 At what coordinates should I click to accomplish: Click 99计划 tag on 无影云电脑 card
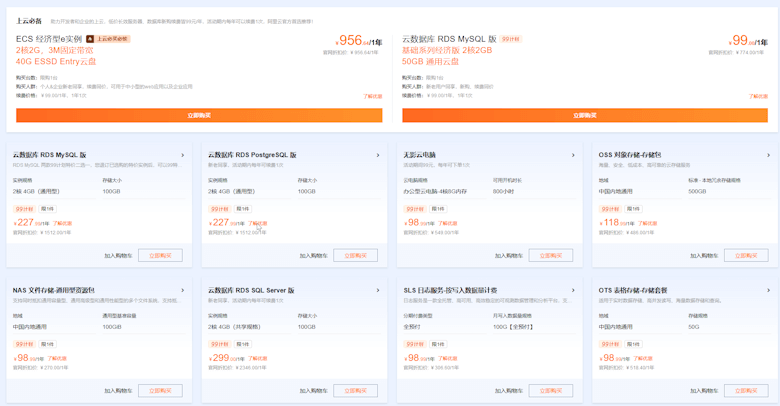click(x=415, y=209)
